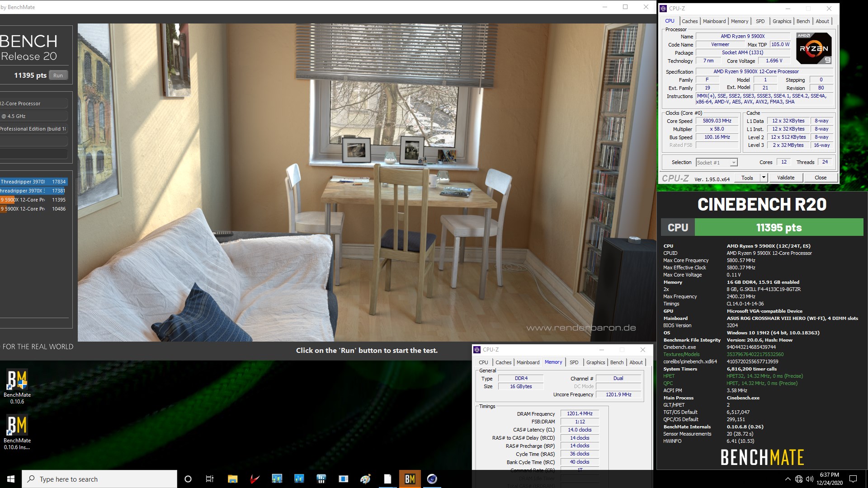Viewport: 868px width, 488px height.
Task: Open SPD tab in CPU-Z processor window
Action: click(x=760, y=21)
